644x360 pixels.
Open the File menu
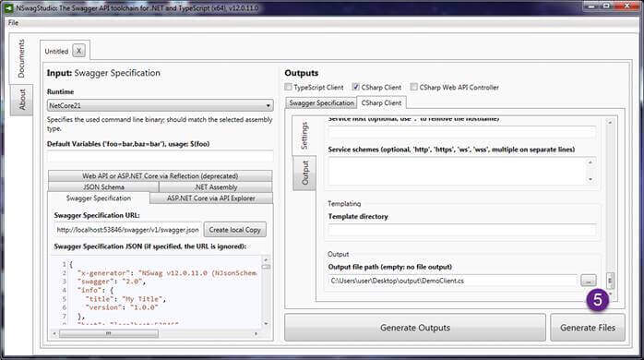(x=13, y=22)
